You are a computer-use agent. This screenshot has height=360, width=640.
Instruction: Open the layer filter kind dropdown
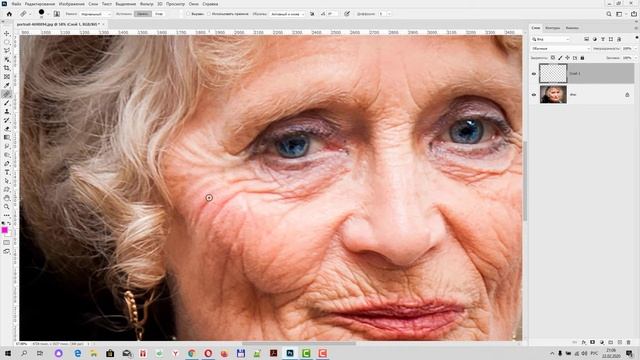(x=551, y=39)
